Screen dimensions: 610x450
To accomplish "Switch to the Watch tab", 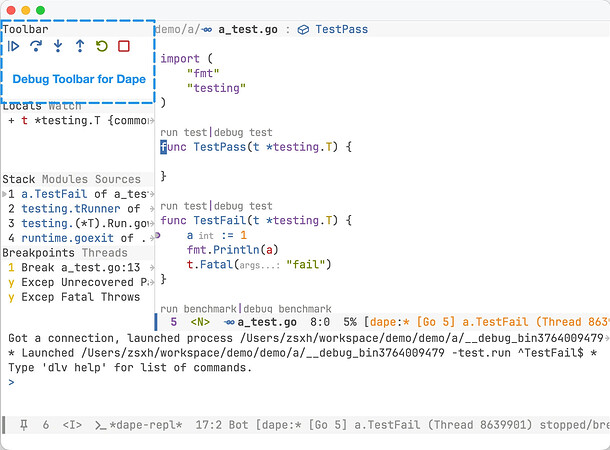I will coord(66,106).
